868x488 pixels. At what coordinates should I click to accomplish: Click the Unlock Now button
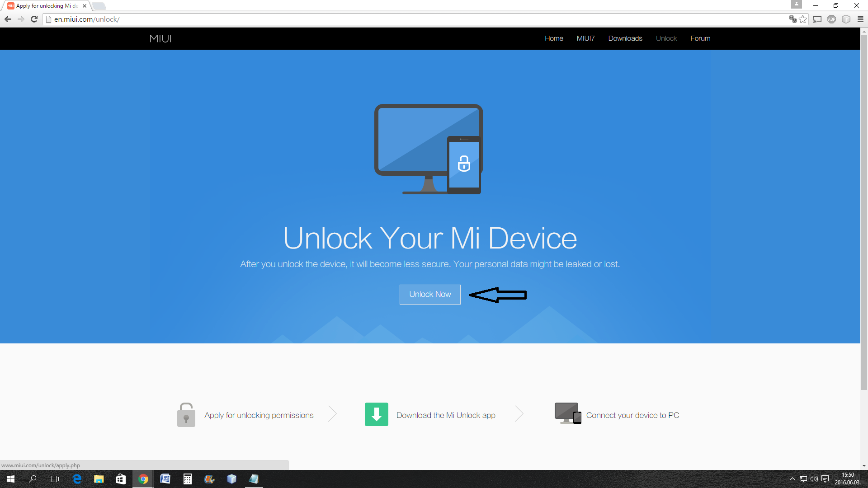point(430,295)
